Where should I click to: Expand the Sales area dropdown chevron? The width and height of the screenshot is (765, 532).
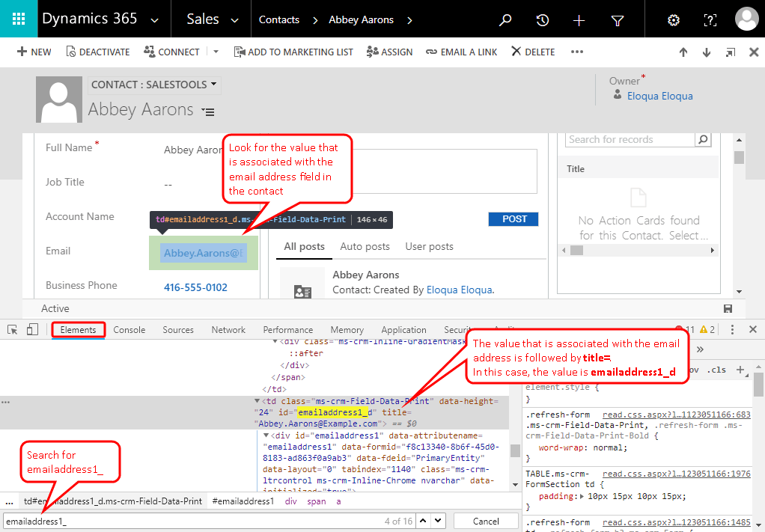coord(234,21)
